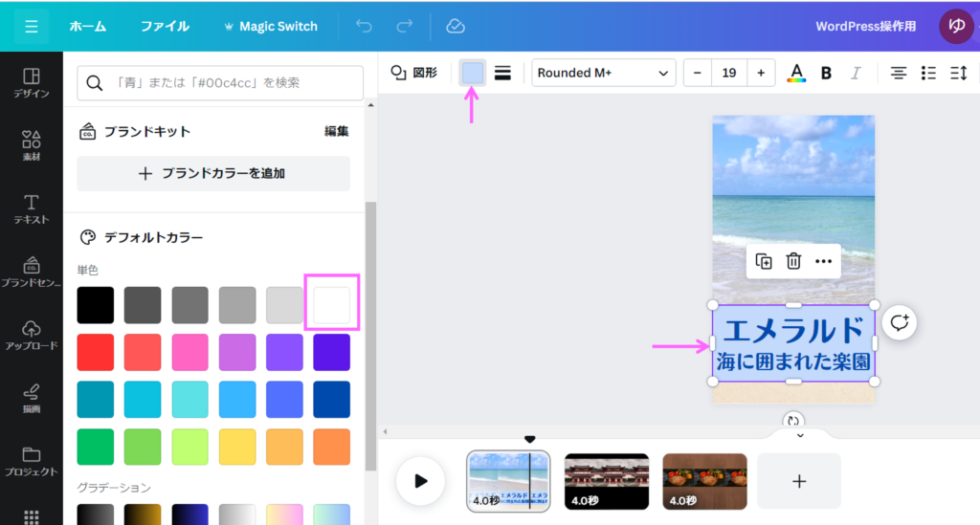Toggle bulleted list formatting
Screen dimensions: 980x525
tap(928, 73)
